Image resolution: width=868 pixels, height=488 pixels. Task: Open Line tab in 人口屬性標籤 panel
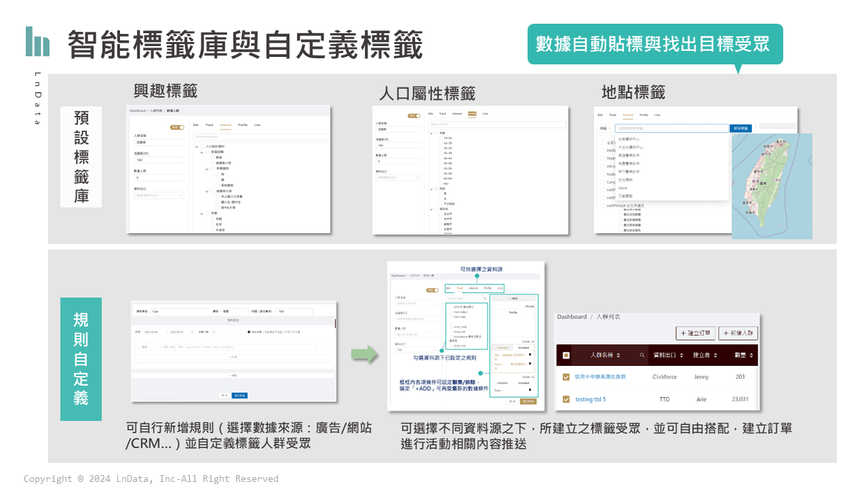[485, 113]
